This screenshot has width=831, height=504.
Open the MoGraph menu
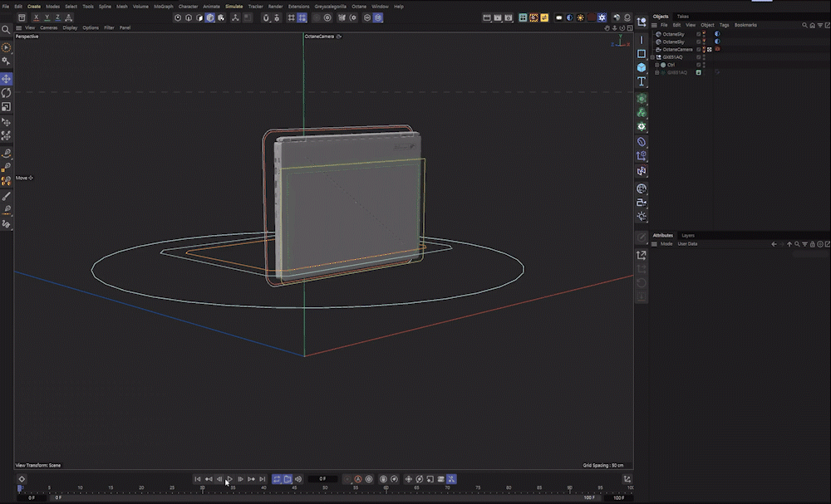click(164, 6)
